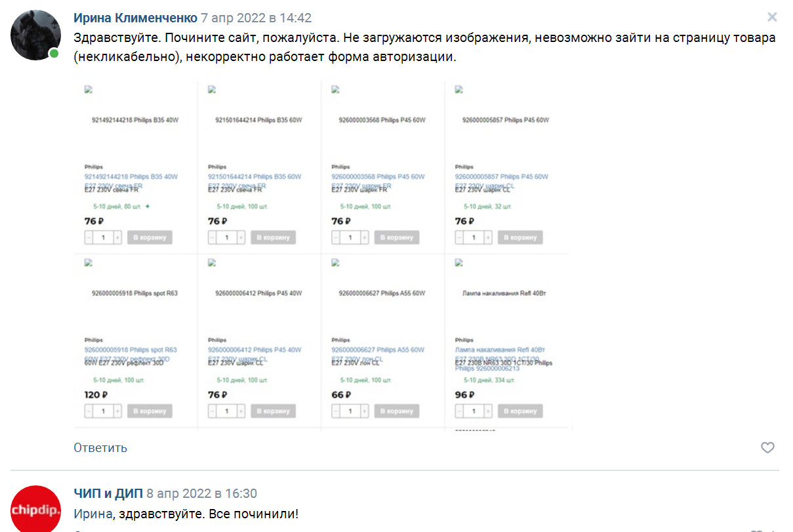This screenshot has height=532, width=793.
Task: Like Ирина Клименченко's comment with heart icon
Action: 767,448
